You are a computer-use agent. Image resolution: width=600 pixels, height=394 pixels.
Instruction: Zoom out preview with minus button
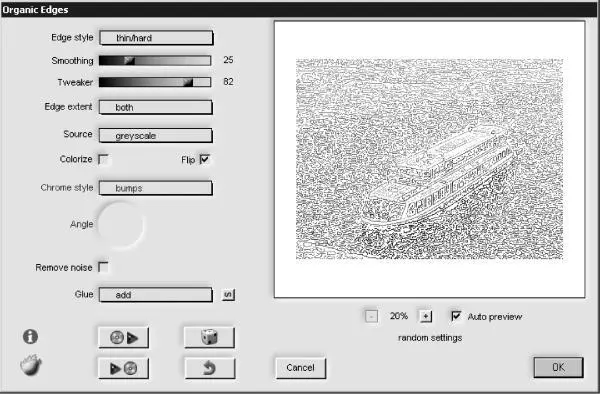pyautogui.click(x=371, y=316)
